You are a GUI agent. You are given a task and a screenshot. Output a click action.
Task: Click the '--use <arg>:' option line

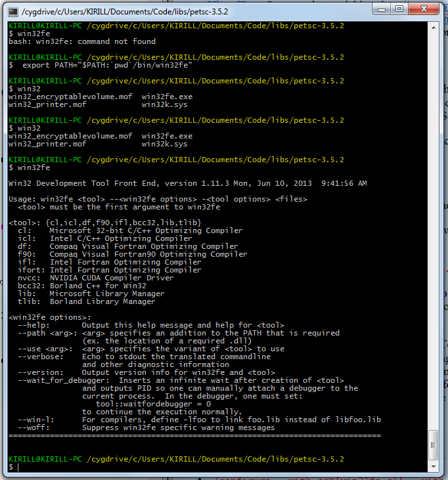(x=151, y=349)
